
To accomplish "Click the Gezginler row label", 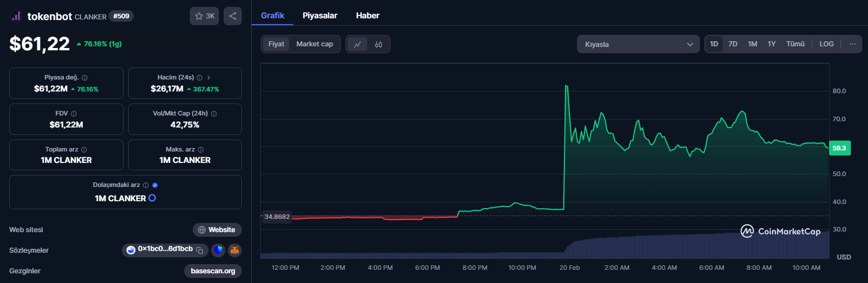I will (x=25, y=270).
